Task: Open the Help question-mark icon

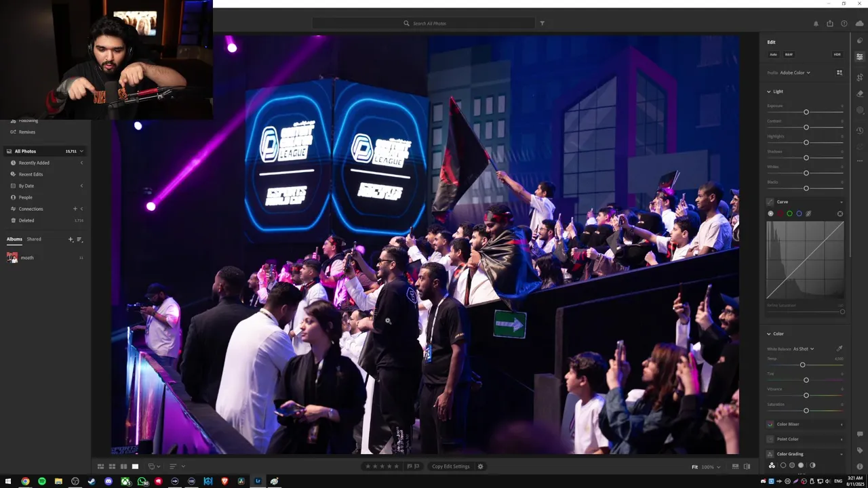Action: point(844,24)
